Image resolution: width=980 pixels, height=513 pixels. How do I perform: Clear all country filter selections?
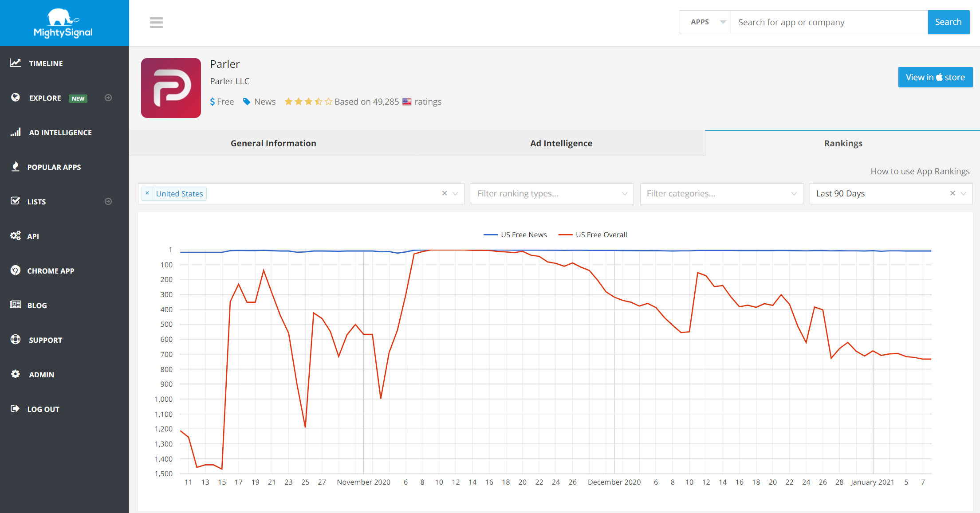[x=445, y=193]
